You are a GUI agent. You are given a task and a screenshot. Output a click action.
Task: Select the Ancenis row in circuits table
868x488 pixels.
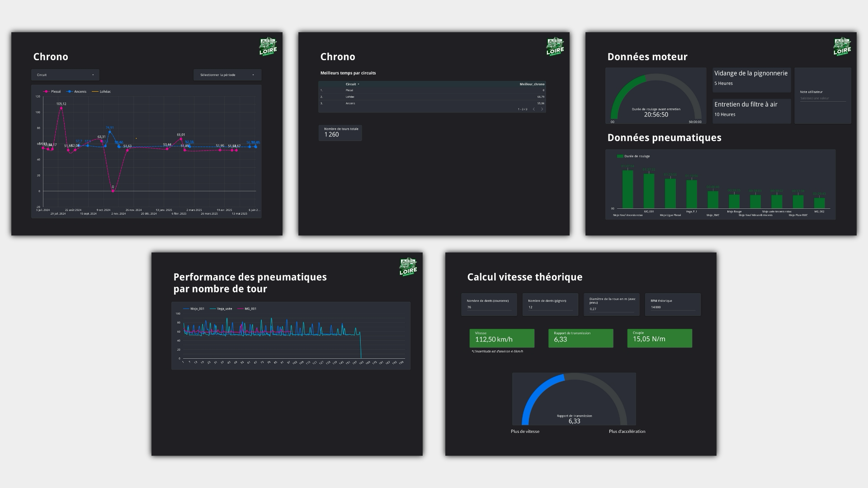(x=350, y=103)
